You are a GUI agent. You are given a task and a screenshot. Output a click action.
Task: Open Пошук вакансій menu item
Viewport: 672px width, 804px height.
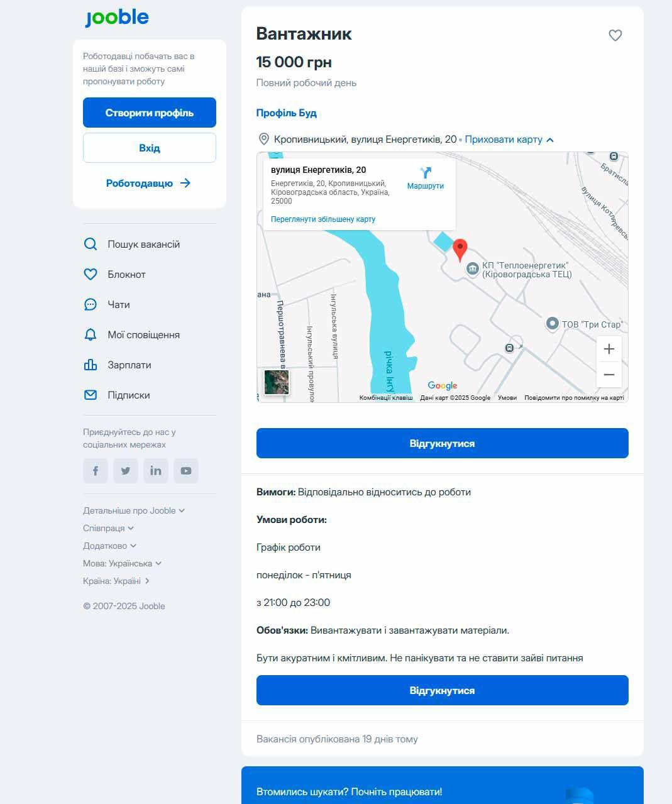(143, 245)
